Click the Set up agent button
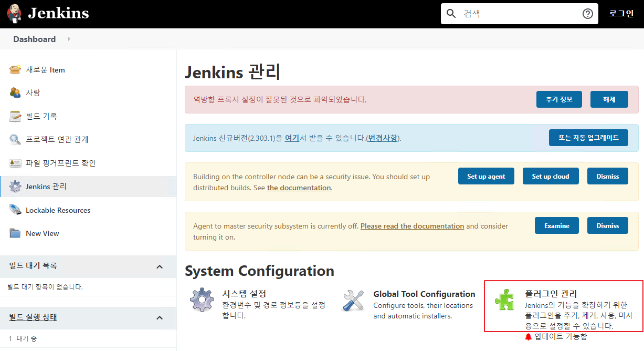Viewport: 644px width, 351px height. (x=486, y=176)
